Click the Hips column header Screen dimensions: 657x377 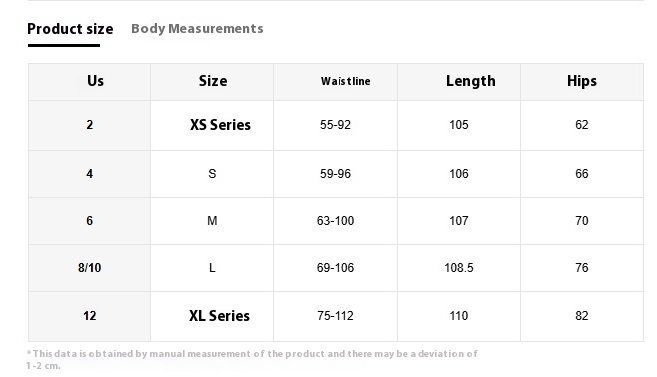tap(582, 81)
